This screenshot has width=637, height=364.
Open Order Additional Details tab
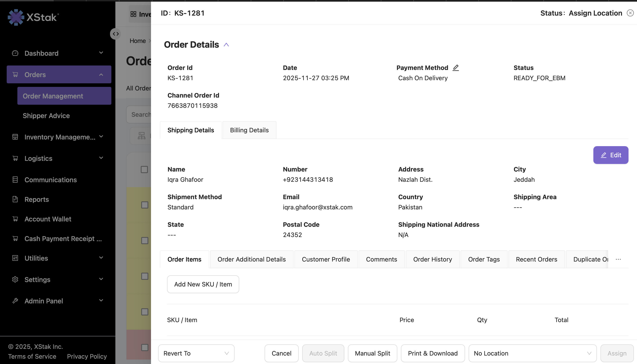point(251,259)
